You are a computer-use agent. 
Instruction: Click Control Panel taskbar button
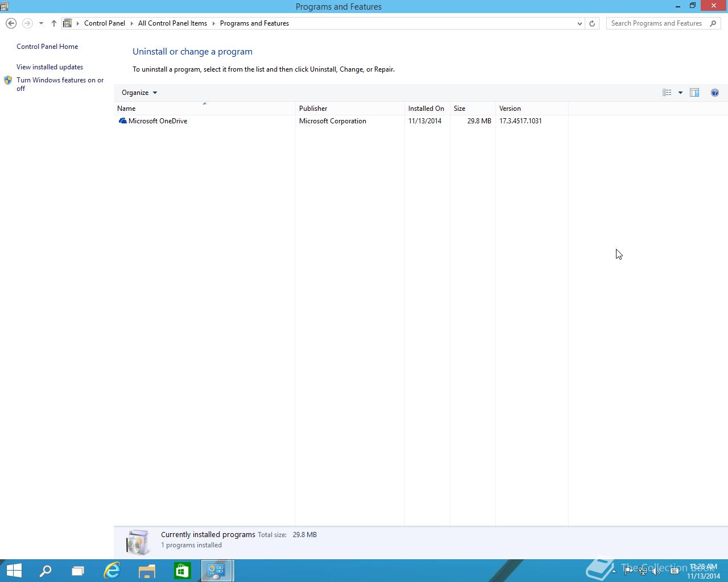[217, 571]
